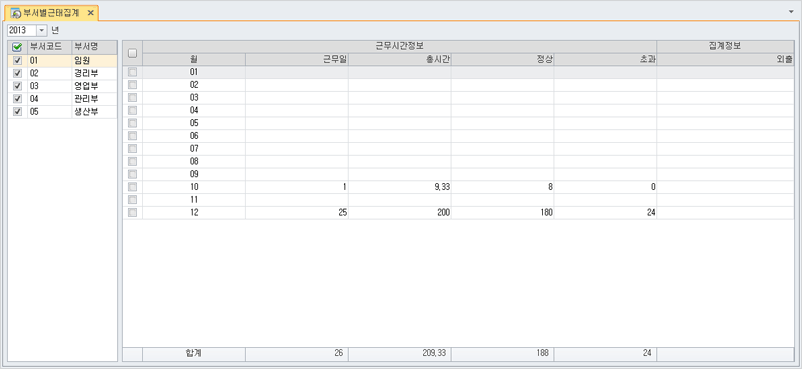
Task: Open the 2013 year dropdown
Action: click(x=42, y=30)
